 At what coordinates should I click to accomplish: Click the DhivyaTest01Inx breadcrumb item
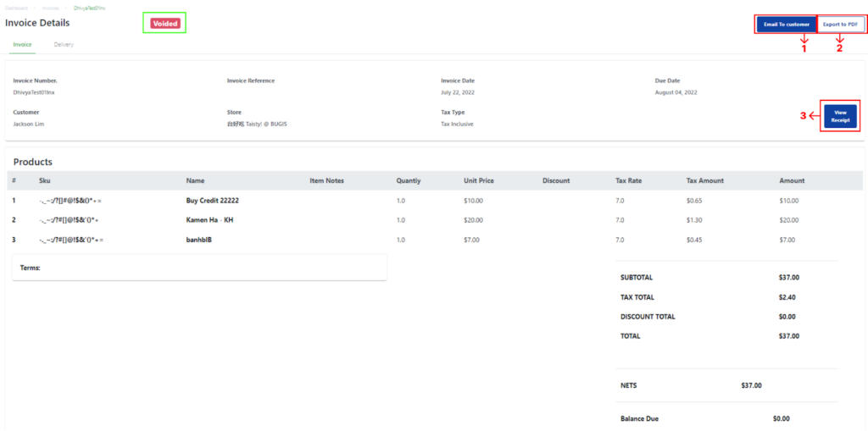pyautogui.click(x=90, y=8)
